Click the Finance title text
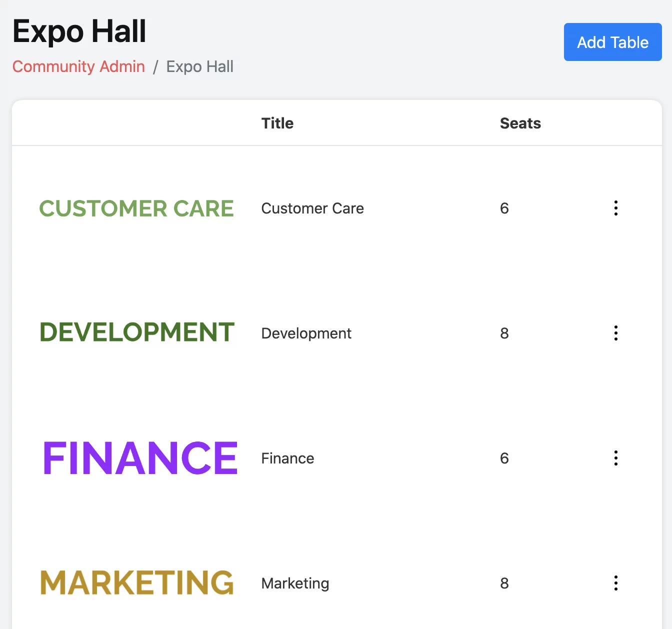The height and width of the screenshot is (629, 672). coord(287,458)
